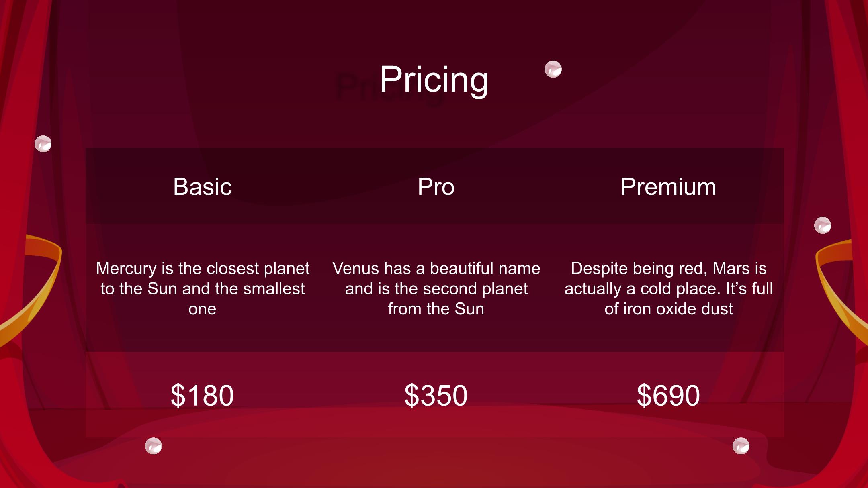Select the pearl below the $180 price

pyautogui.click(x=154, y=446)
